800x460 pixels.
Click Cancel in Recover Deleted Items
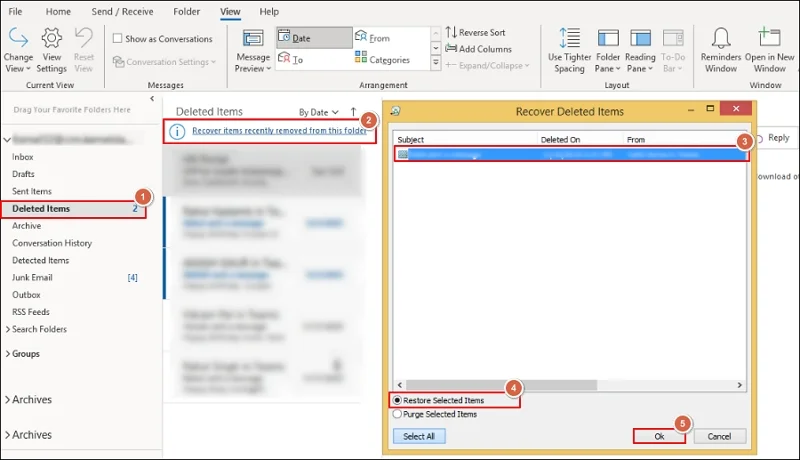719,437
